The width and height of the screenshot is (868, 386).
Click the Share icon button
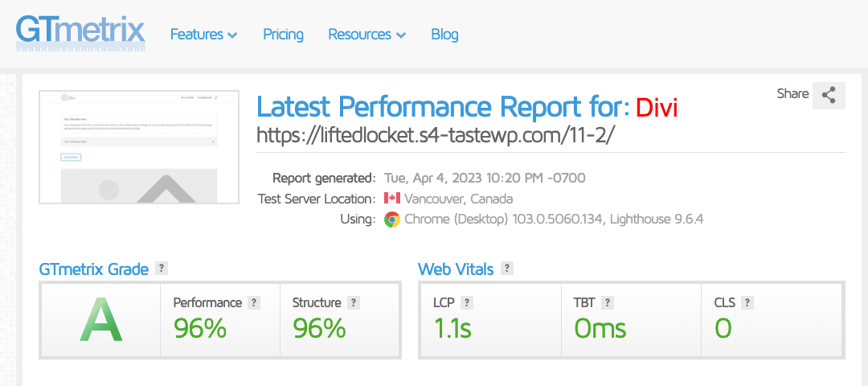(829, 95)
